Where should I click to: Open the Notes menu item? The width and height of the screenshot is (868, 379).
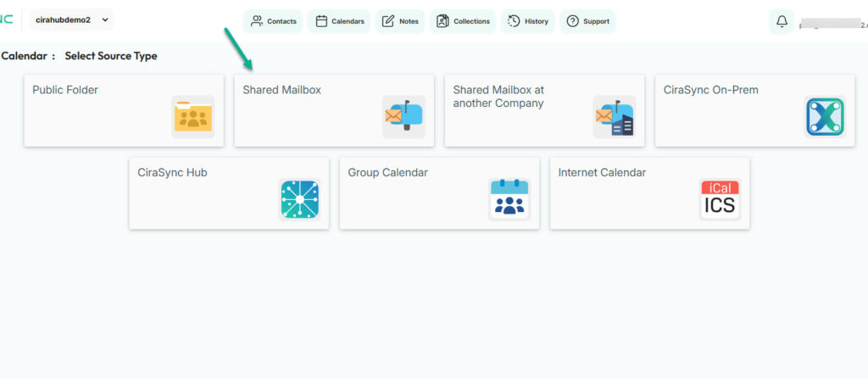pos(400,21)
